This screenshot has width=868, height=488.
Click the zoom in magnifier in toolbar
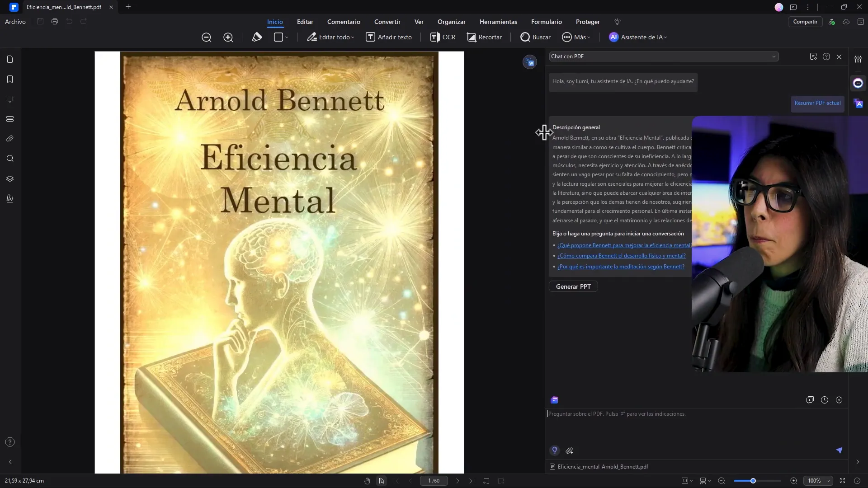coord(228,38)
